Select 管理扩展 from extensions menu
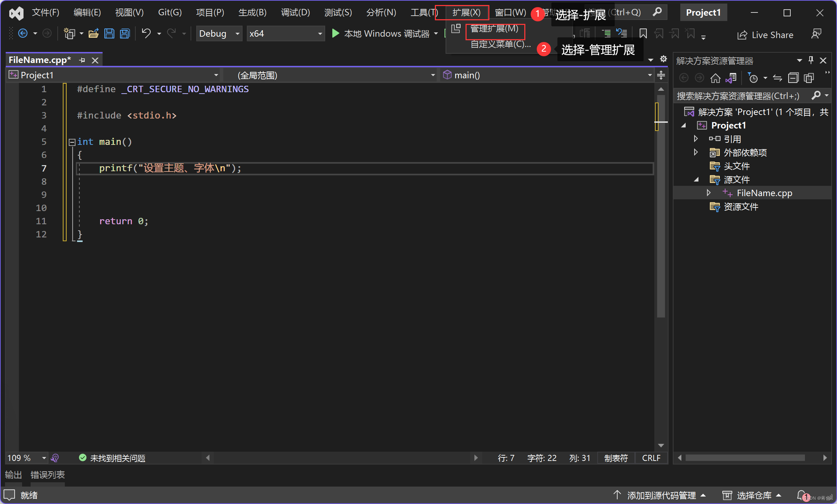This screenshot has height=504, width=837. point(493,29)
